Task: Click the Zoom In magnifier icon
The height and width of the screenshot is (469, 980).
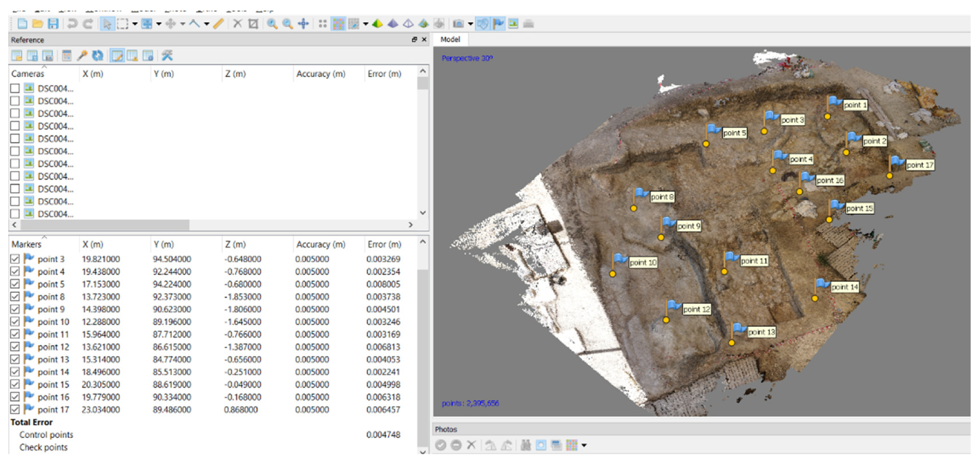Action: [x=272, y=24]
